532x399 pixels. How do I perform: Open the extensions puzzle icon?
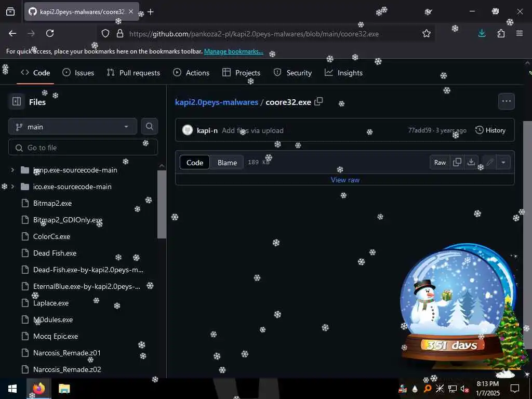coord(501,33)
